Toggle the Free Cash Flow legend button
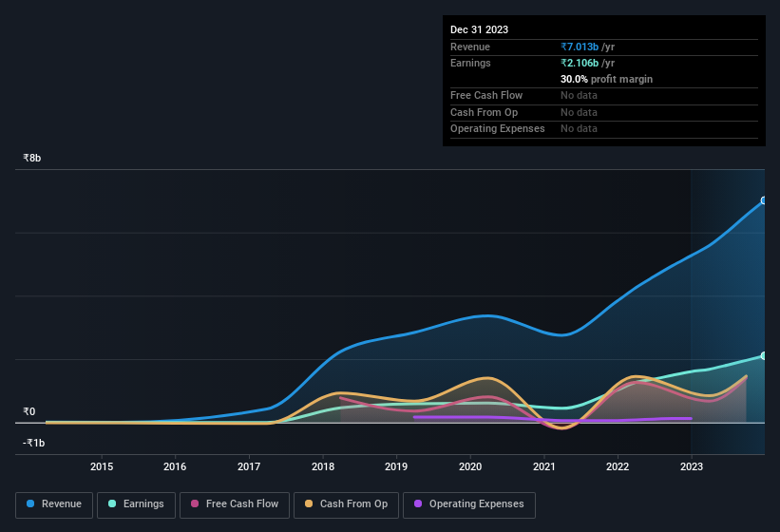 click(235, 504)
